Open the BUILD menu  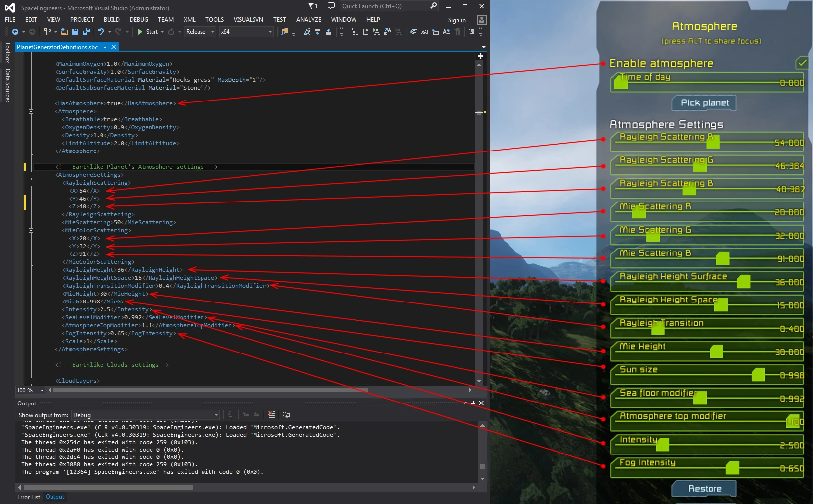[x=112, y=20]
